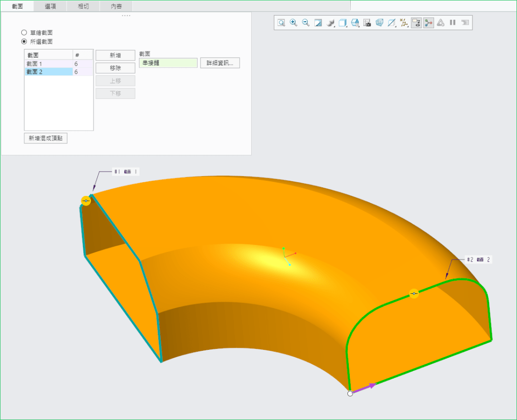This screenshot has height=420, width=517.
Task: Click the Zoom Out magnifier icon
Action: tap(306, 23)
